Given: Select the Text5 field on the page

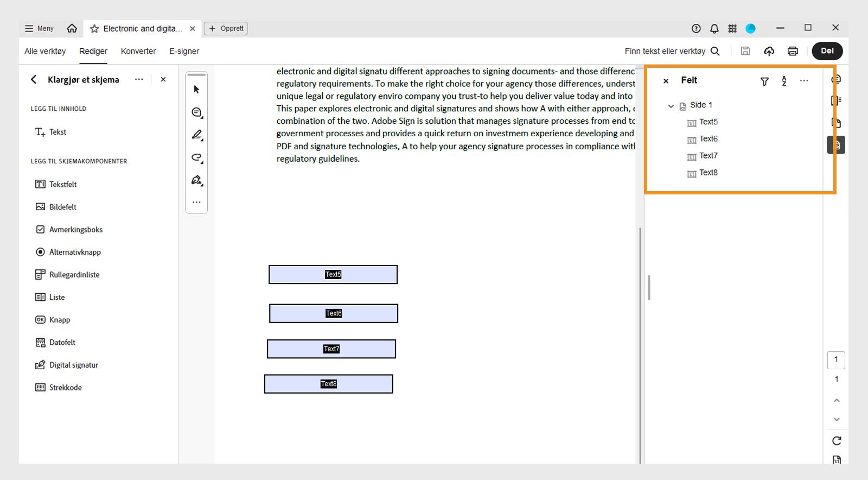Looking at the screenshot, I should point(333,275).
